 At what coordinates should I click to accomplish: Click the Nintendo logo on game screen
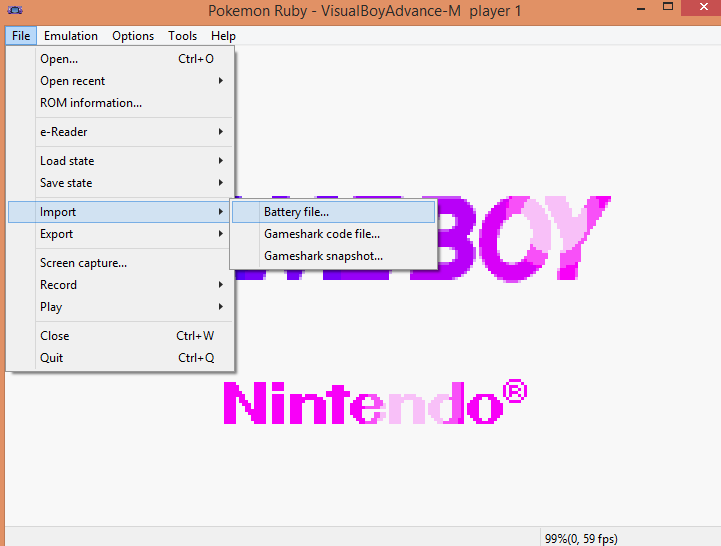coord(375,402)
